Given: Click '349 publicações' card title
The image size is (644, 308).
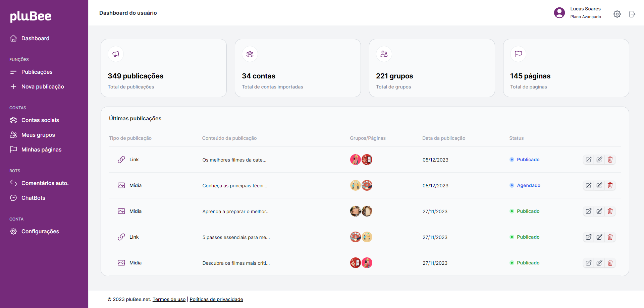Looking at the screenshot, I should pyautogui.click(x=136, y=76).
